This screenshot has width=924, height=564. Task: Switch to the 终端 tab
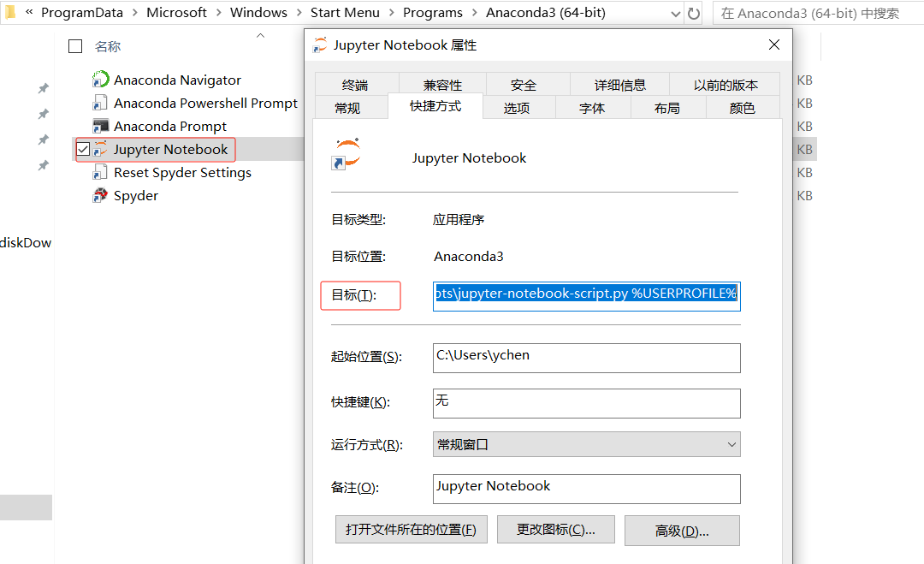[355, 84]
